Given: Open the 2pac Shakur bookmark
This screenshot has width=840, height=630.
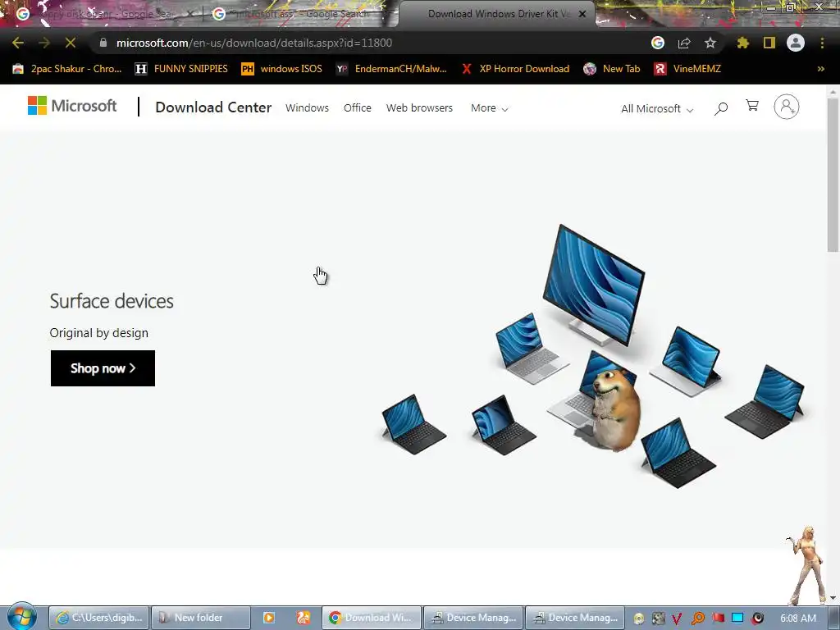Looking at the screenshot, I should tap(67, 69).
